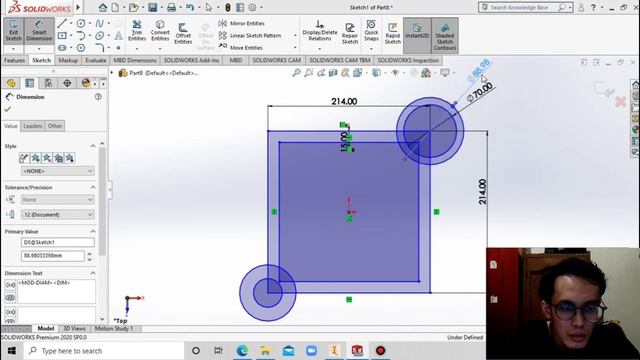
Task: Collapse the Primary Value section
Action: click(x=93, y=231)
